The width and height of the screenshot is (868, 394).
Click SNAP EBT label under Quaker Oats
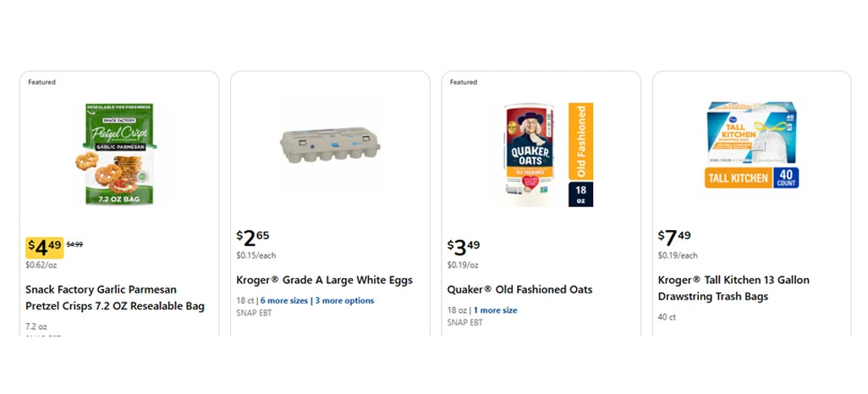[464, 322]
